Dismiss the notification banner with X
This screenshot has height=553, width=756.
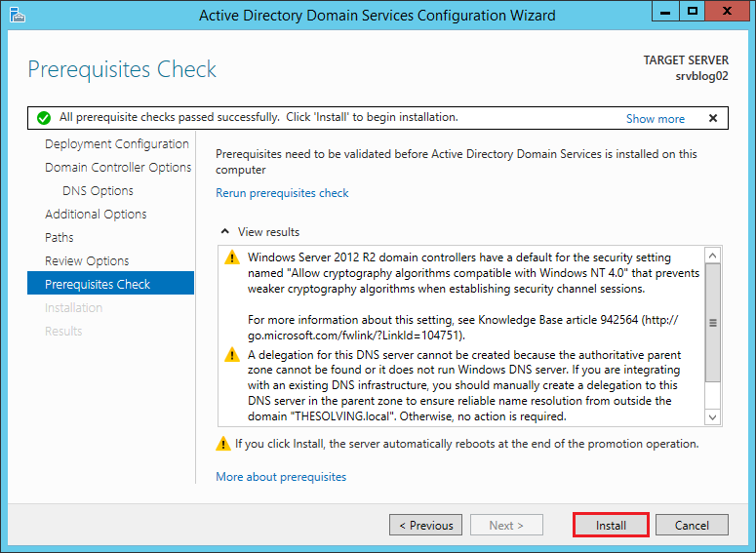click(713, 118)
